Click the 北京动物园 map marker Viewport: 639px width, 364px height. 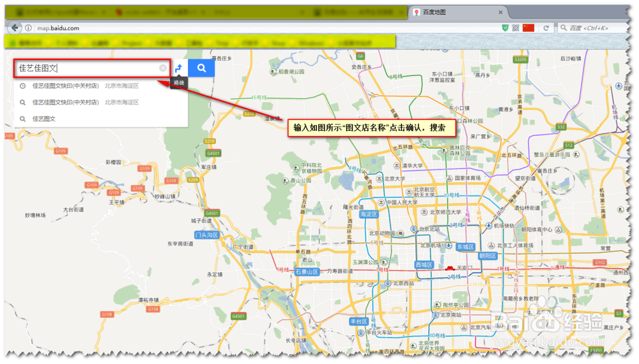click(401, 233)
